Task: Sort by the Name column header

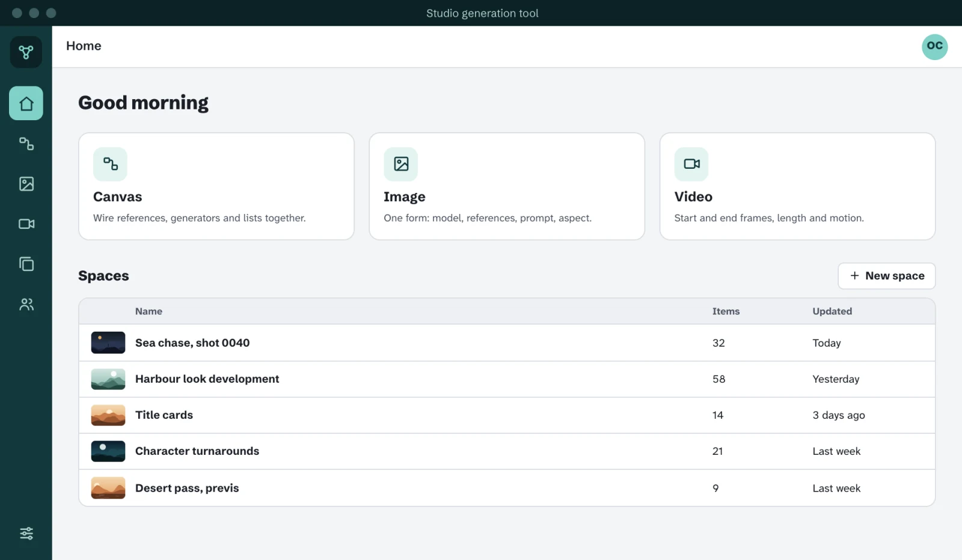Action: [x=149, y=311]
